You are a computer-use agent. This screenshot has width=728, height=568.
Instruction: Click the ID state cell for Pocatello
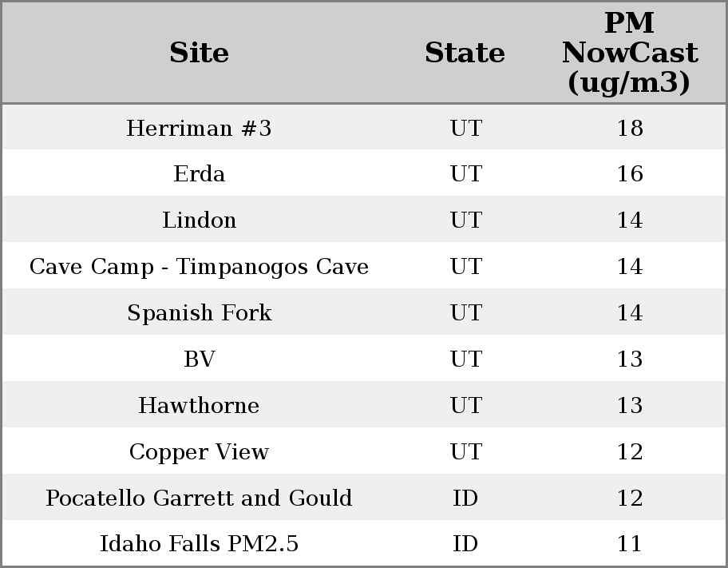pos(465,498)
